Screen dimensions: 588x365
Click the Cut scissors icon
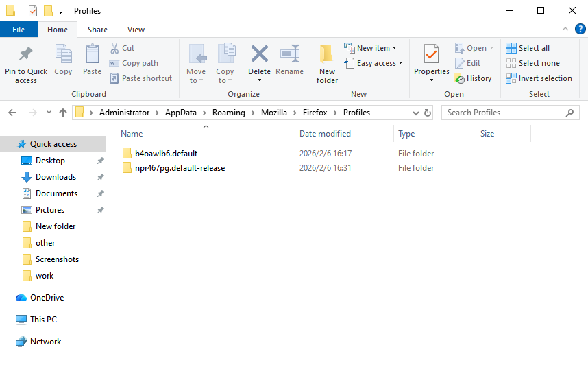[114, 48]
